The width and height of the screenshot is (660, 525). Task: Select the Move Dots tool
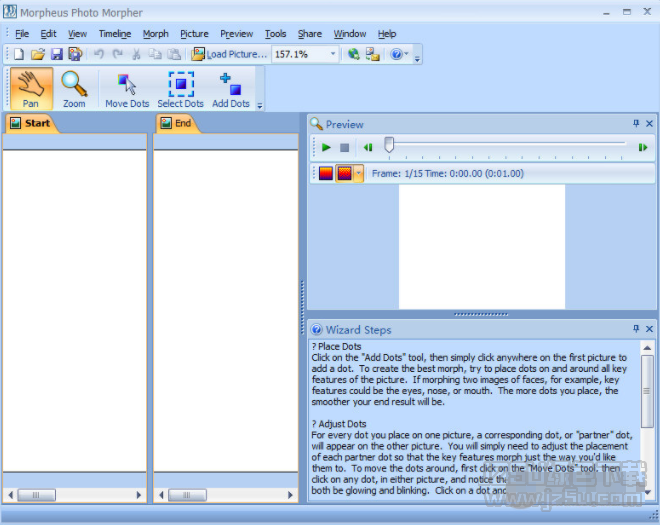(x=127, y=88)
